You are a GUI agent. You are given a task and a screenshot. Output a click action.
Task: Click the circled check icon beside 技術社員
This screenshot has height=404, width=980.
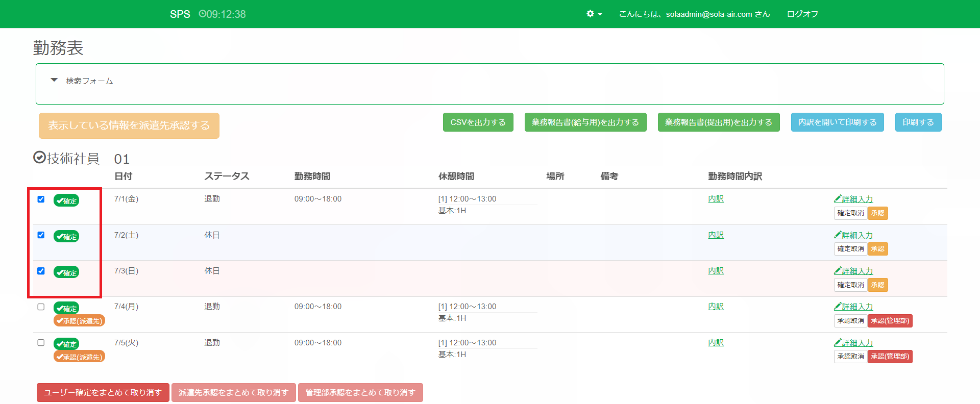(x=39, y=158)
